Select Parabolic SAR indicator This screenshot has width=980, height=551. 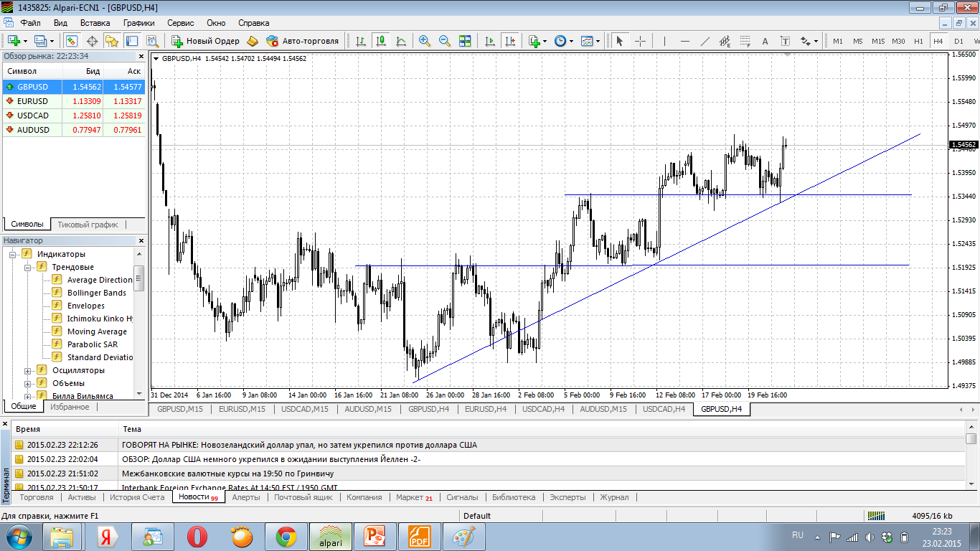coord(93,344)
